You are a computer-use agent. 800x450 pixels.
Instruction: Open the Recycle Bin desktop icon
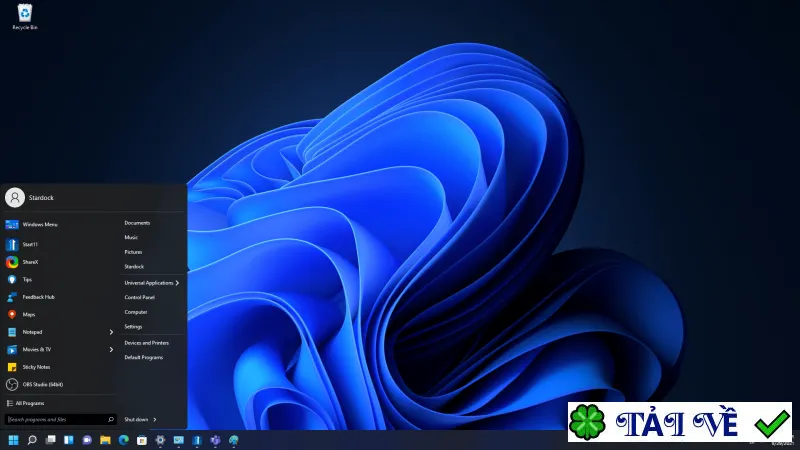coord(24,17)
